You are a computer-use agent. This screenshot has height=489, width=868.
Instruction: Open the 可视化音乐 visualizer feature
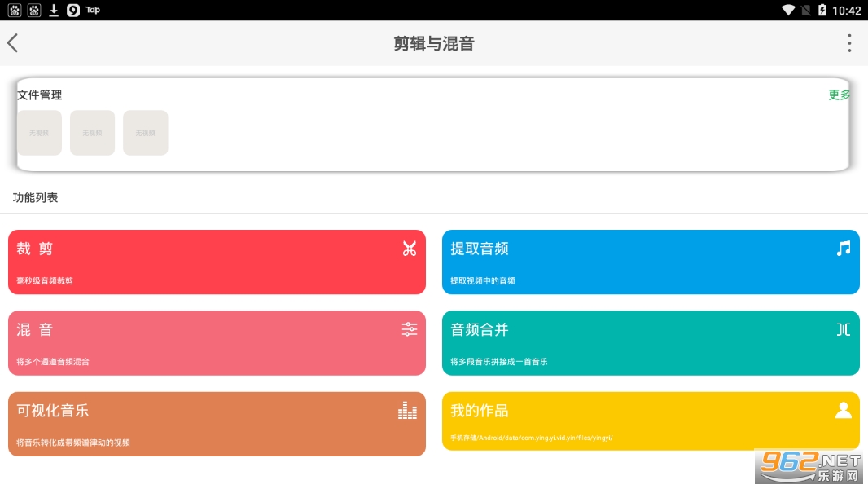pos(217,424)
